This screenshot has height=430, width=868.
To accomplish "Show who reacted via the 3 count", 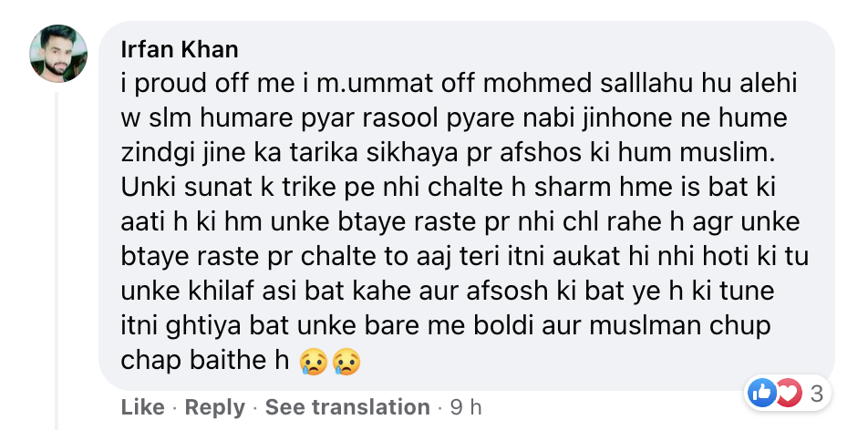I will coord(817,394).
